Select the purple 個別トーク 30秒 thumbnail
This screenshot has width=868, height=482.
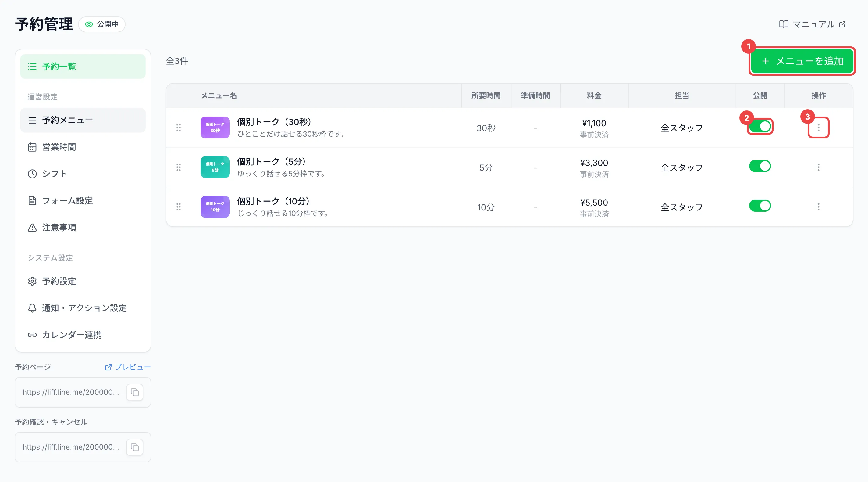(x=215, y=128)
